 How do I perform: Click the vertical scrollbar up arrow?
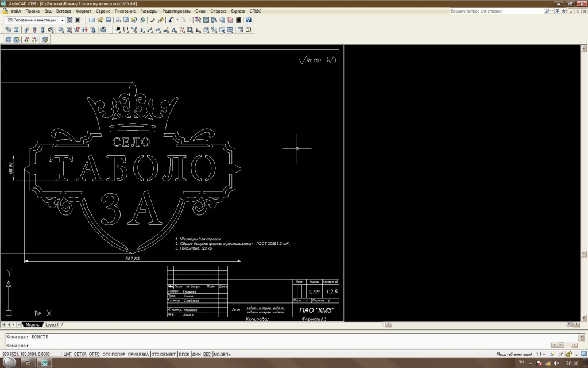pyautogui.click(x=584, y=48)
